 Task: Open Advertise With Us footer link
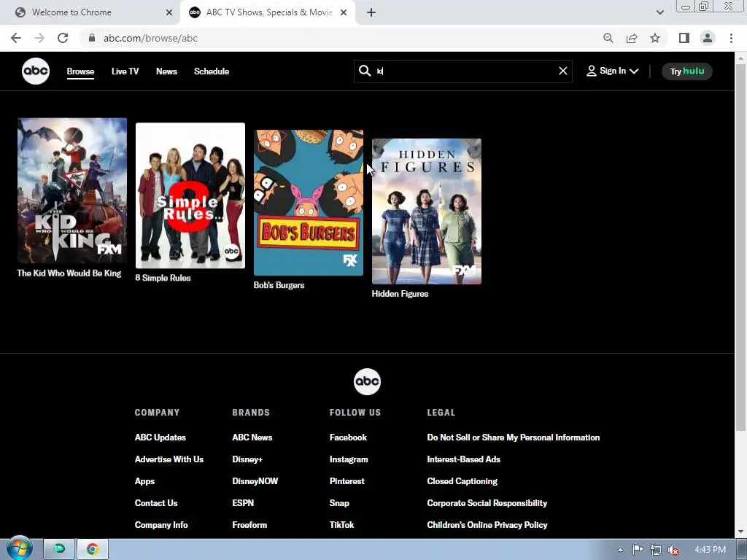click(169, 459)
